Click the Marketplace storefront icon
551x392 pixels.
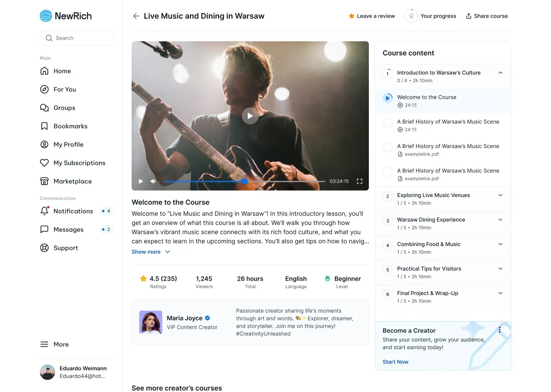(44, 181)
